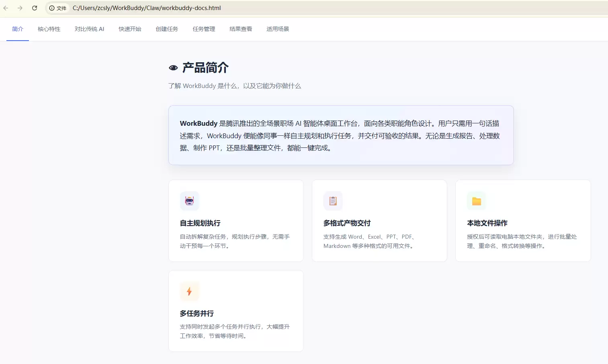Image resolution: width=608 pixels, height=364 pixels.
Task: Select the currently active 简介 tab
Action: pos(17,29)
